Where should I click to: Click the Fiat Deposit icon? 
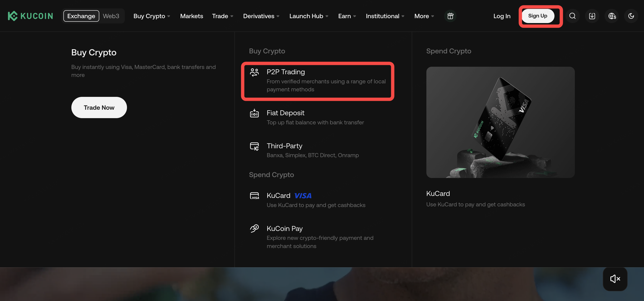[x=254, y=113]
